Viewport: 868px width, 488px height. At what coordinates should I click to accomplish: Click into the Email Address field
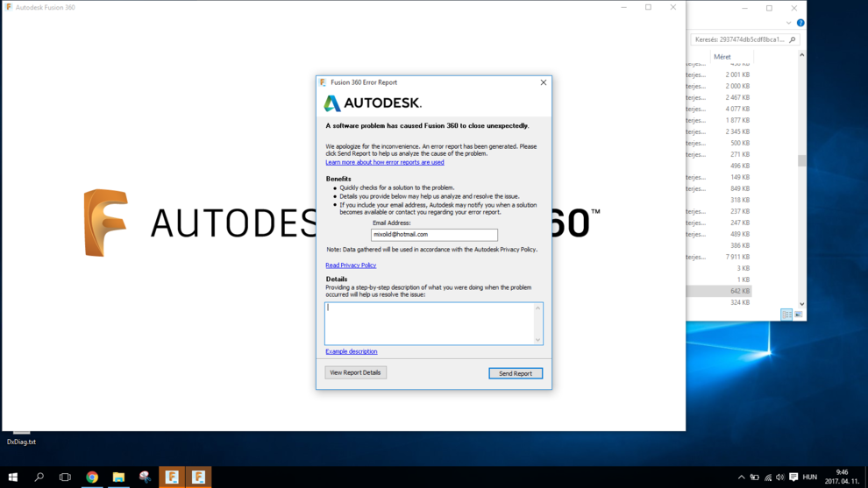pos(434,235)
